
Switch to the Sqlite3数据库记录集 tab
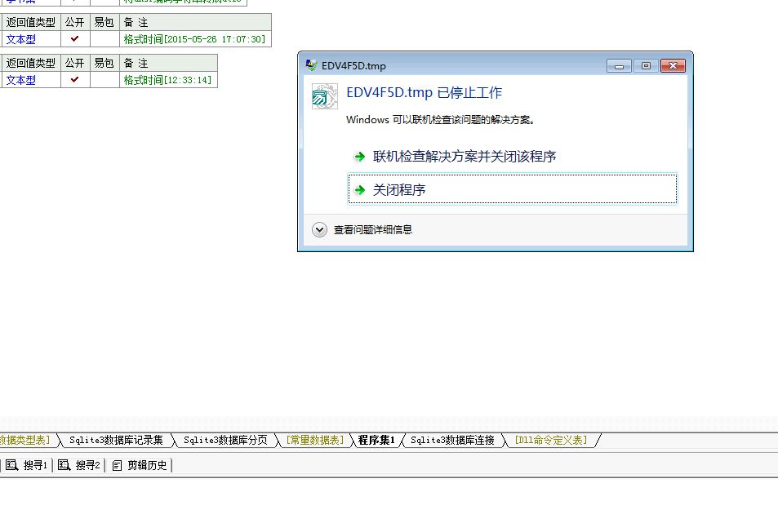click(x=116, y=441)
